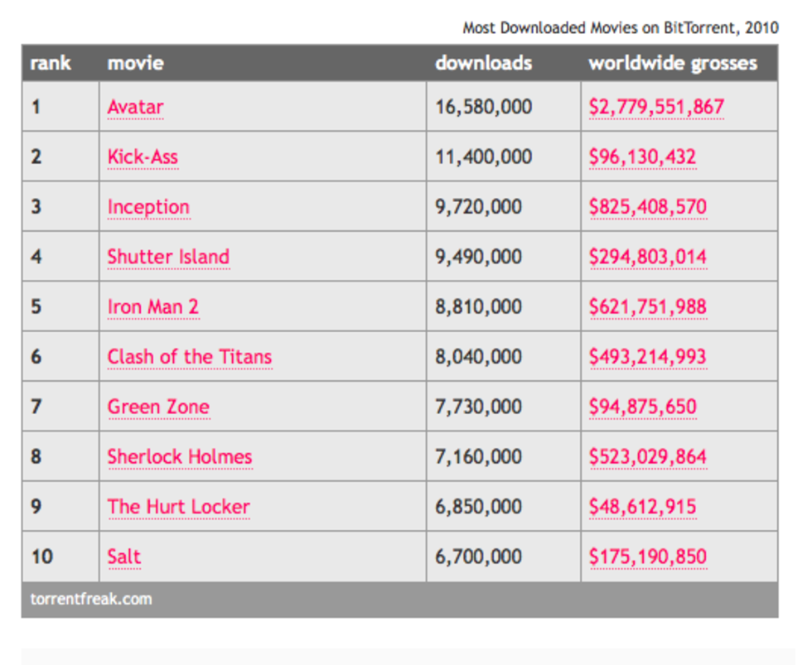Open the Avatar movie link
The height and width of the screenshot is (665, 812).
[135, 107]
